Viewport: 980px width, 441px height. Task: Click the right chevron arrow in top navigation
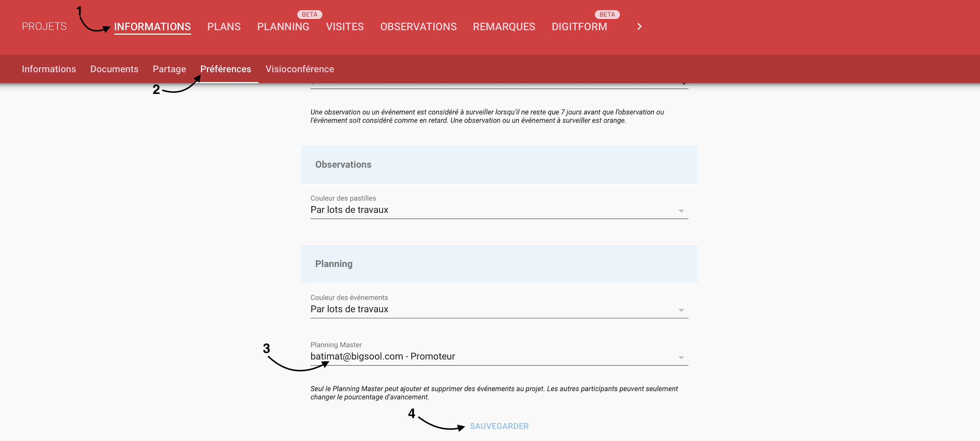639,27
